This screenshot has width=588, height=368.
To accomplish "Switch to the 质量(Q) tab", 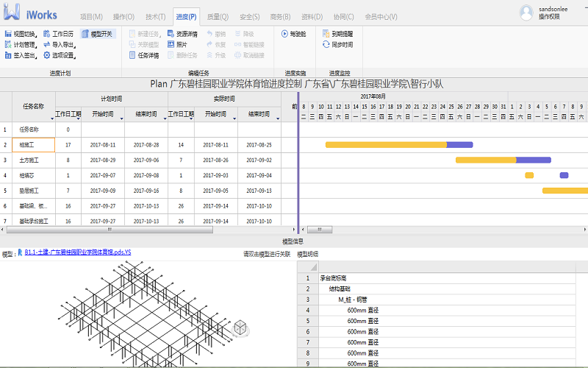I will 218,16.
